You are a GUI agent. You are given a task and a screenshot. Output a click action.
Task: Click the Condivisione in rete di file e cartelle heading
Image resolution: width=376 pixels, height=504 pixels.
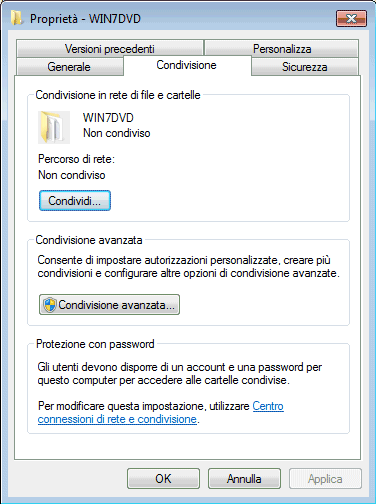coord(118,95)
